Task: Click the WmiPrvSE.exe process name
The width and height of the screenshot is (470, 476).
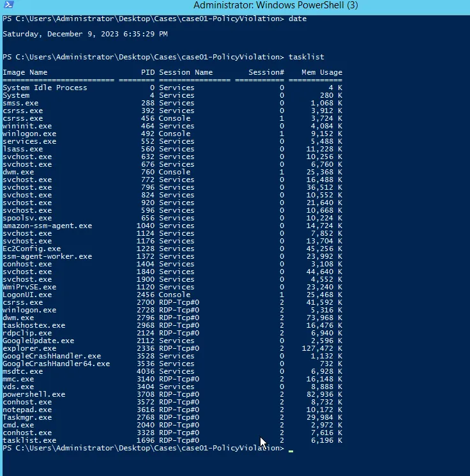Action: 29,287
